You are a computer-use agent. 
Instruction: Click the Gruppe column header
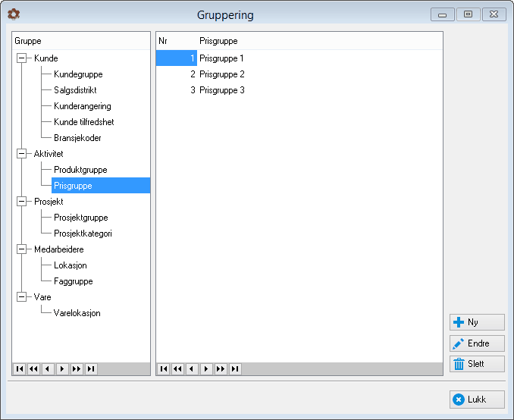[81, 41]
